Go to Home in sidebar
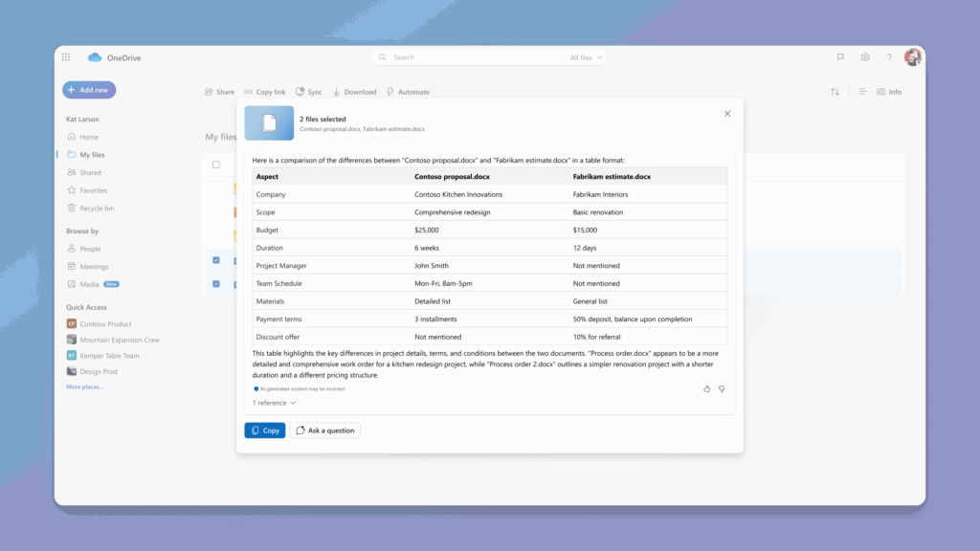The width and height of the screenshot is (980, 551). 83,137
